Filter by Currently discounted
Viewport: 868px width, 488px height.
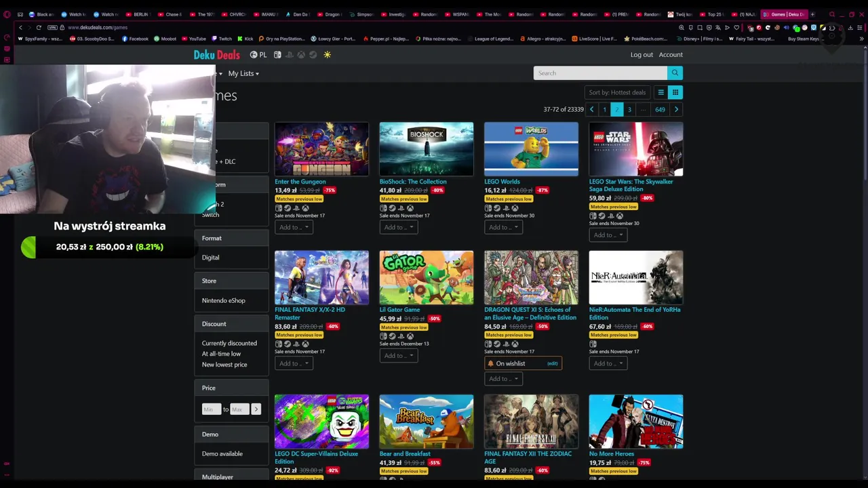point(229,344)
